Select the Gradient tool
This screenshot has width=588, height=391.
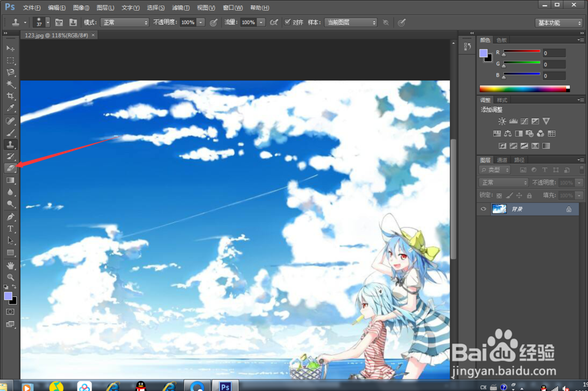click(x=11, y=181)
